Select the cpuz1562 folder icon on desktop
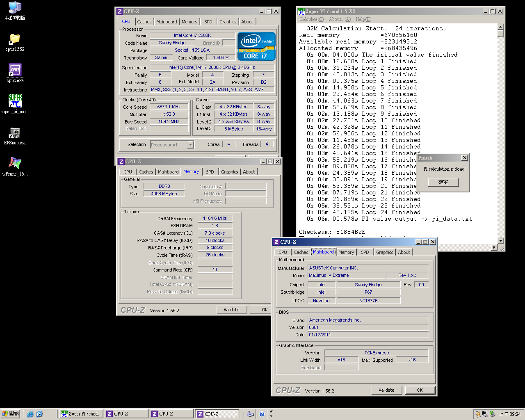This screenshot has width=525, height=420. [15, 42]
